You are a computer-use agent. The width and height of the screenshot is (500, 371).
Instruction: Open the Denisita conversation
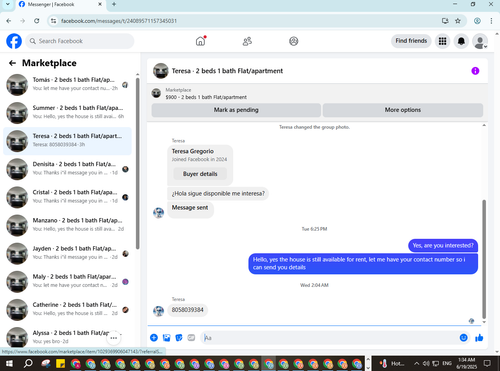coord(67,169)
